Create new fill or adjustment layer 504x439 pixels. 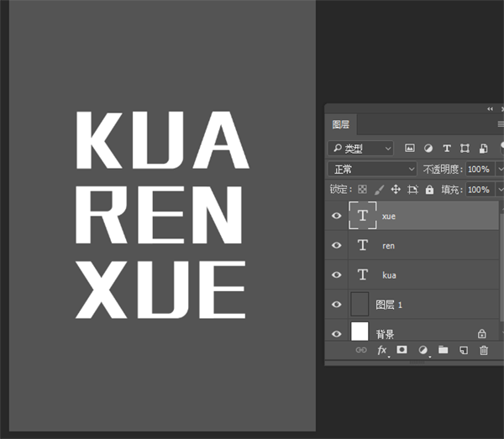pyautogui.click(x=423, y=350)
